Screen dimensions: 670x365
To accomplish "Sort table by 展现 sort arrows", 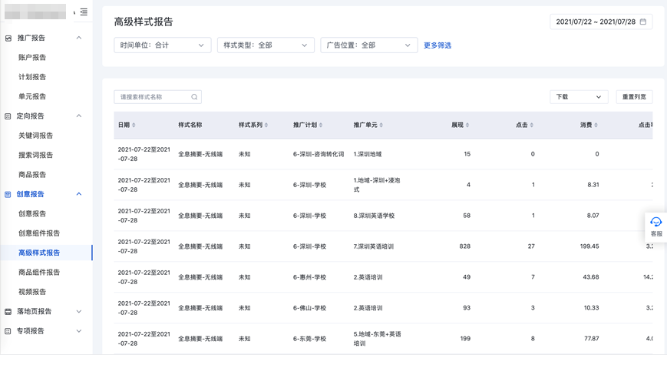I will [x=467, y=125].
